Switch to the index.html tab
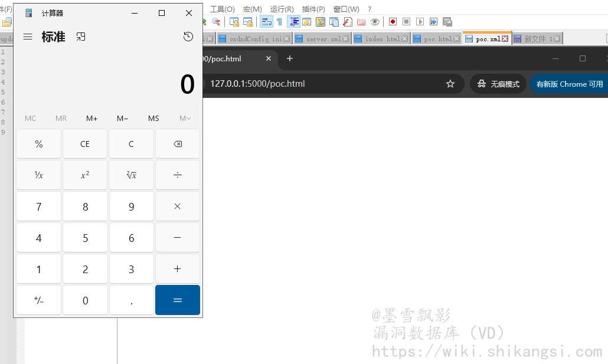This screenshot has height=364, width=608. [x=382, y=39]
